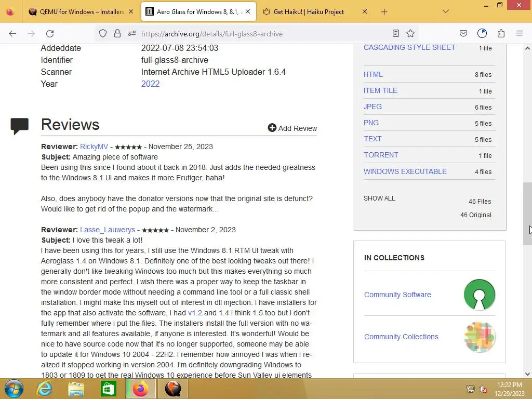Image resolution: width=532 pixels, height=399 pixels.
Task: Launch Internet Explorer from the taskbar
Action: click(x=45, y=389)
